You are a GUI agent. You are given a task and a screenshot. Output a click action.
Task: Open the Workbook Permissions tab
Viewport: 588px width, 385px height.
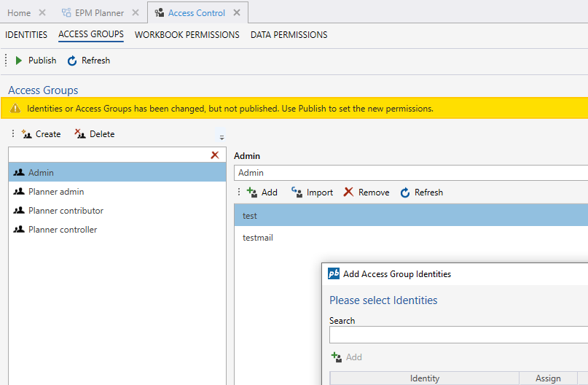click(x=187, y=35)
